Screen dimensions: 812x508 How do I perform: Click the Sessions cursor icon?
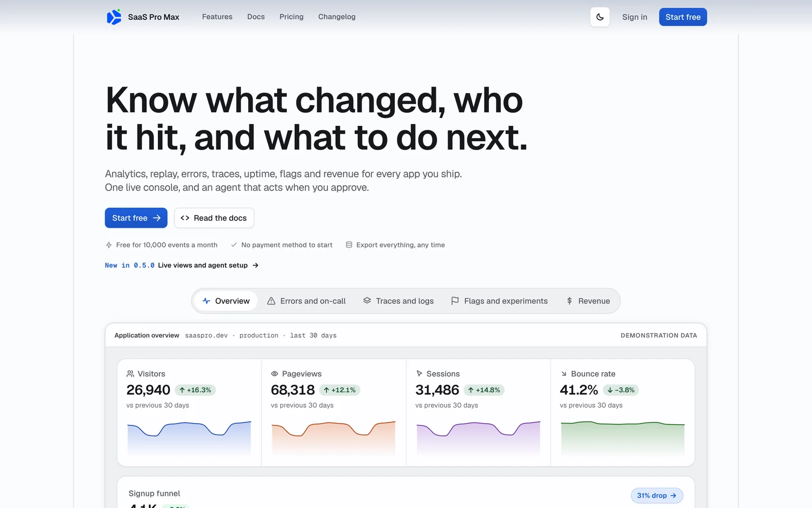[419, 373]
